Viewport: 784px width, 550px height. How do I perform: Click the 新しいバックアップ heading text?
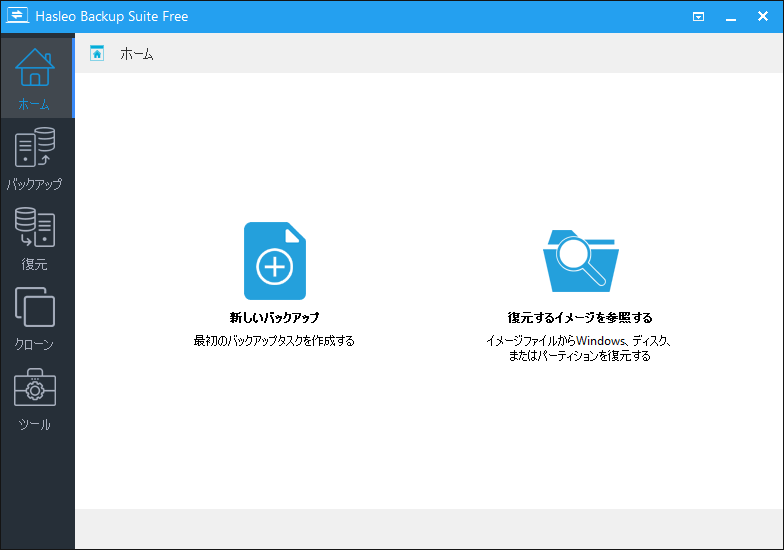(274, 318)
